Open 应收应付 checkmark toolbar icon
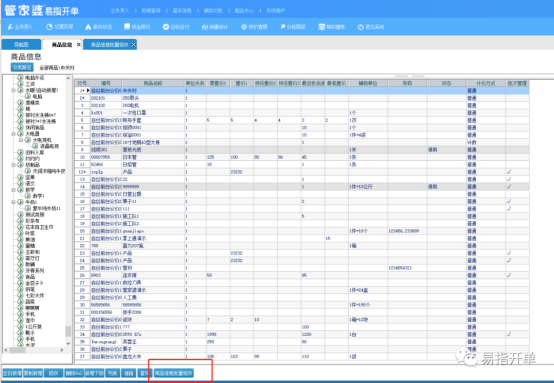 176,27
